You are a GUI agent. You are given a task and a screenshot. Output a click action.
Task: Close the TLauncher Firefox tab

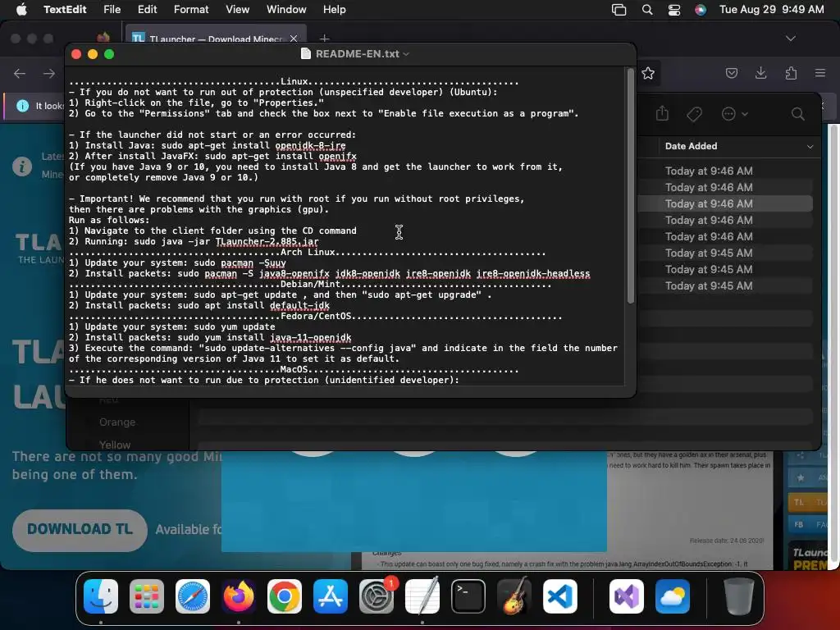[x=294, y=39]
